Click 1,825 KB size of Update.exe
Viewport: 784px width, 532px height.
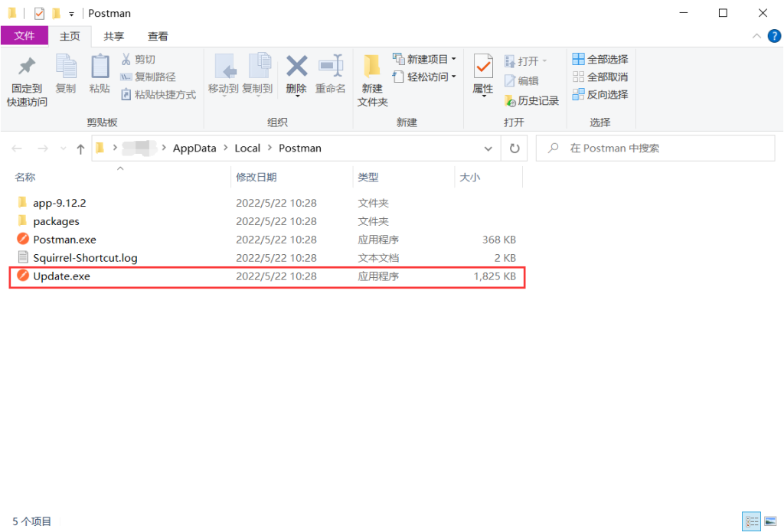495,276
